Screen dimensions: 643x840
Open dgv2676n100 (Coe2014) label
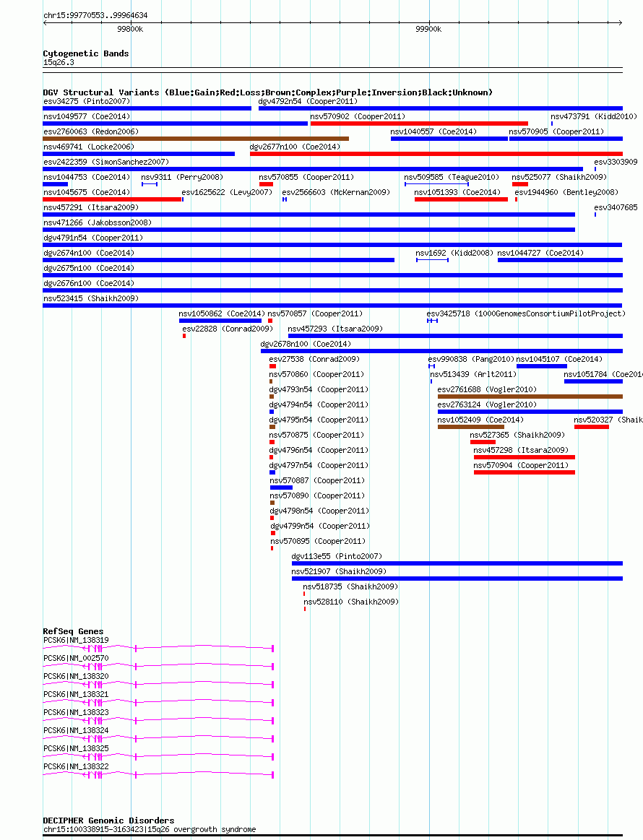coord(89,283)
